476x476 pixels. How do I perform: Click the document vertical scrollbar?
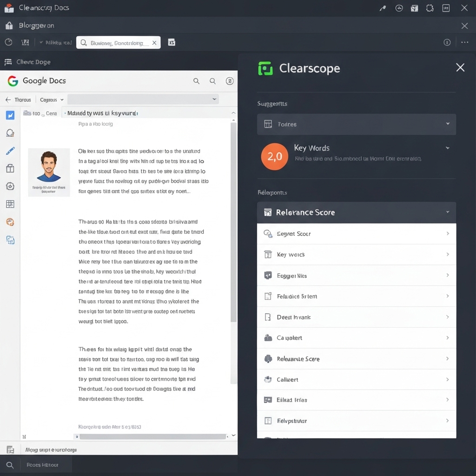(233, 222)
